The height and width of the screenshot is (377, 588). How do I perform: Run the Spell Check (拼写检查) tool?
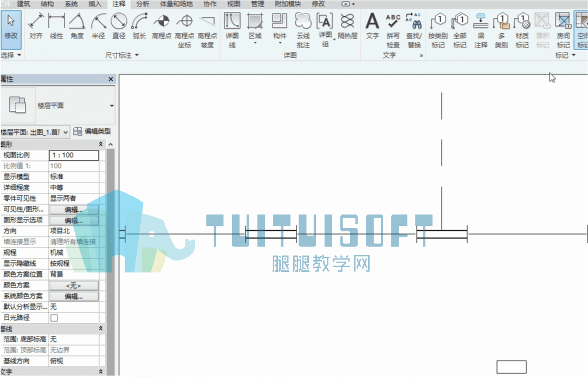tap(393, 31)
